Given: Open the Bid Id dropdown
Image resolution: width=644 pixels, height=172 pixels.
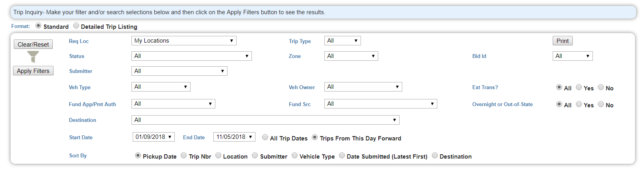Looking at the screenshot, I should [572, 56].
